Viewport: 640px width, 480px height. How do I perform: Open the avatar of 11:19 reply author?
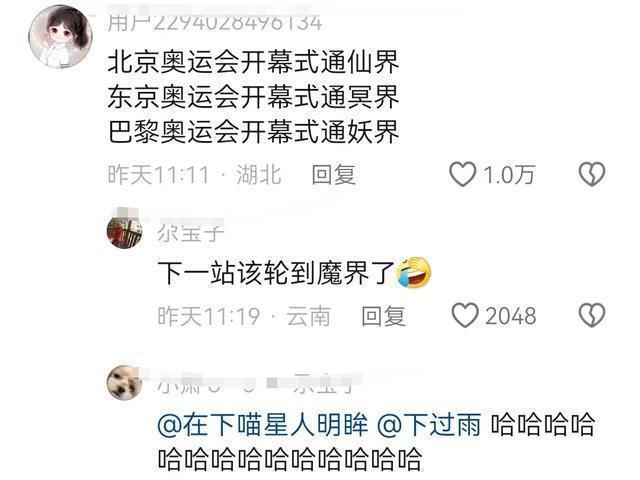click(x=125, y=231)
